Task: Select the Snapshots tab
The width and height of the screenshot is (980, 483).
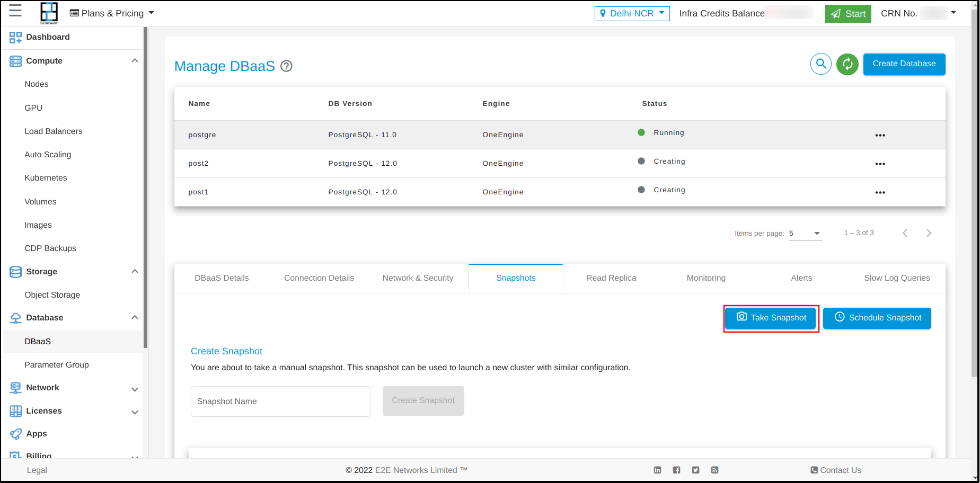Action: (x=516, y=278)
